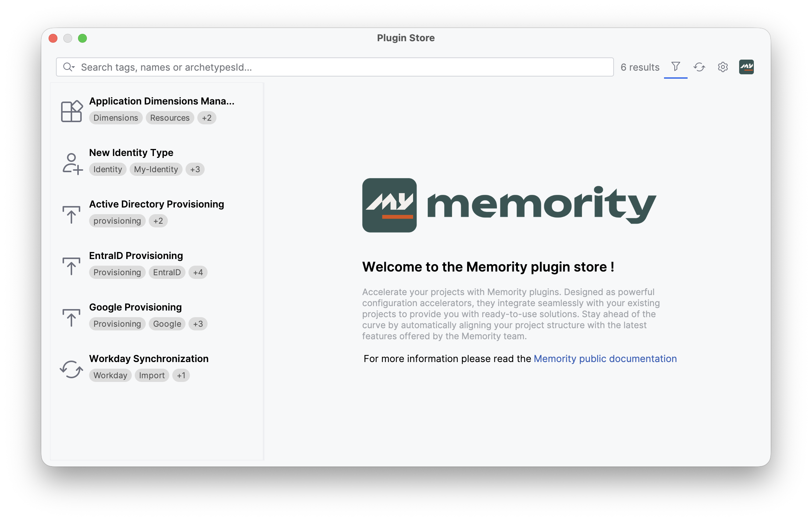812x521 pixels.
Task: Click the Memority logo toolbar icon
Action: point(746,67)
